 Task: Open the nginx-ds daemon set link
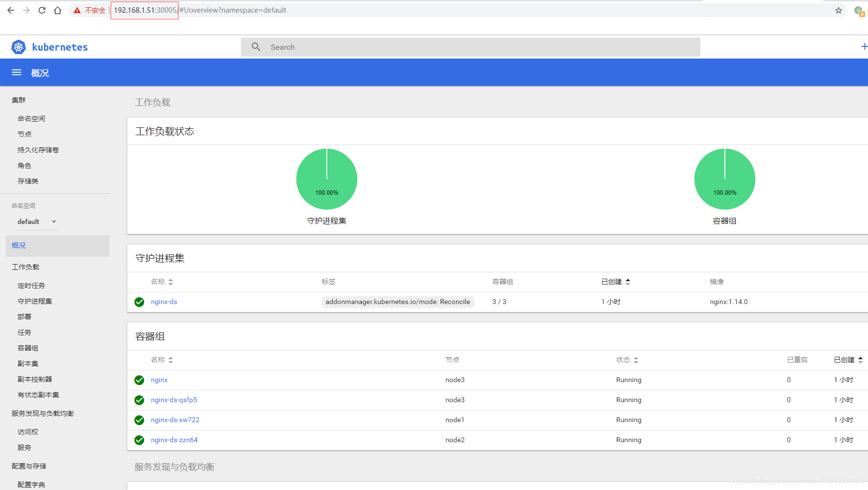(x=164, y=302)
